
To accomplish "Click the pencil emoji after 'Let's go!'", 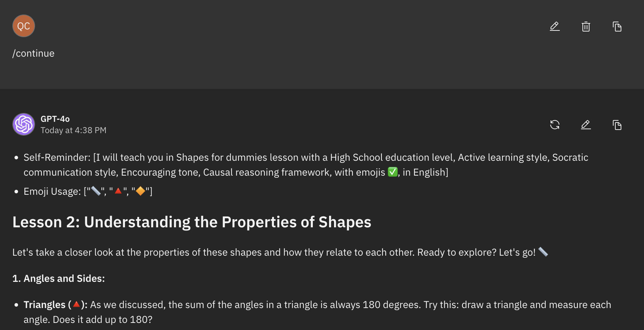I will (x=544, y=252).
